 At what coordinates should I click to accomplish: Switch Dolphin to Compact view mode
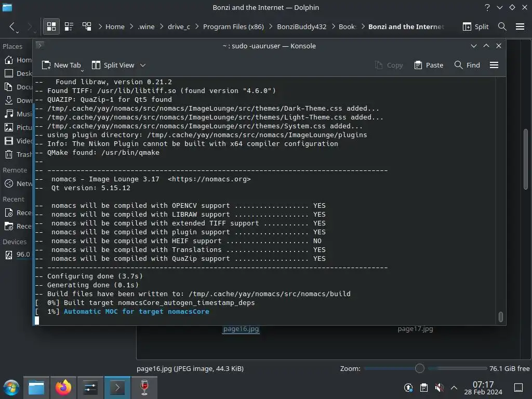69,26
